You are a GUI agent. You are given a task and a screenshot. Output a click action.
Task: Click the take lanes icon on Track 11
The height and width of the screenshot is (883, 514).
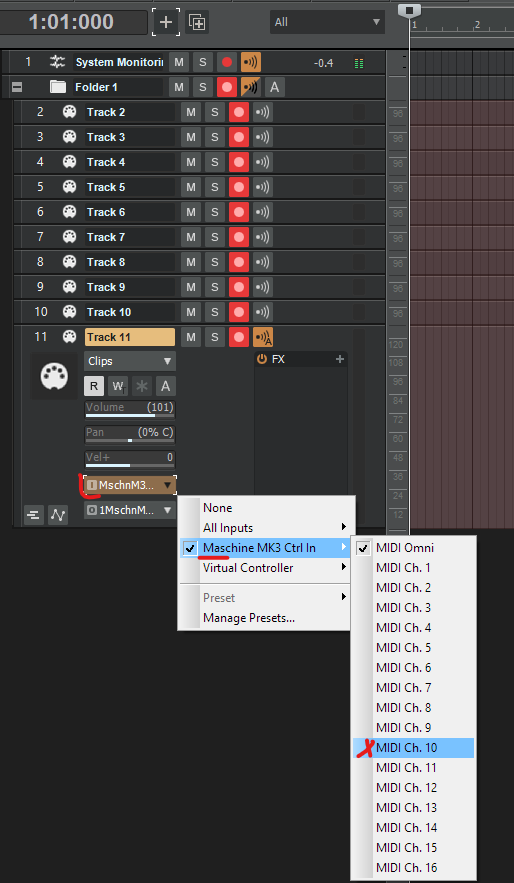pyautogui.click(x=34, y=514)
